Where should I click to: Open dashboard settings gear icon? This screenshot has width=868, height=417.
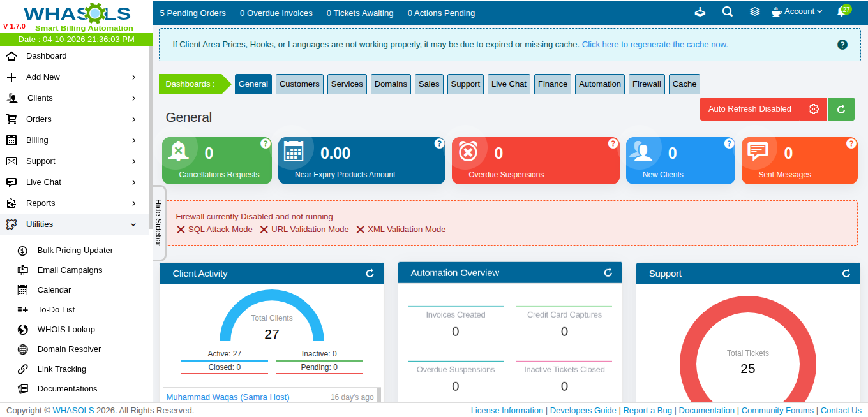click(813, 109)
